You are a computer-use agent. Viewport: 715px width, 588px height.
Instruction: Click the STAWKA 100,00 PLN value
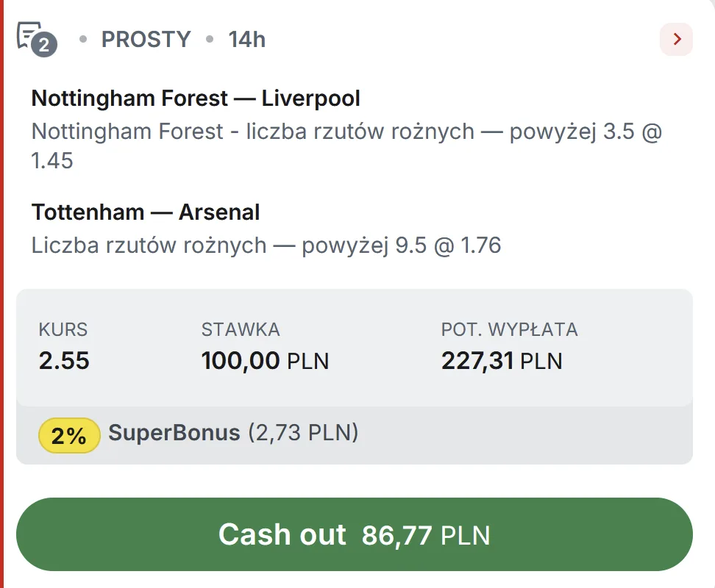(266, 361)
